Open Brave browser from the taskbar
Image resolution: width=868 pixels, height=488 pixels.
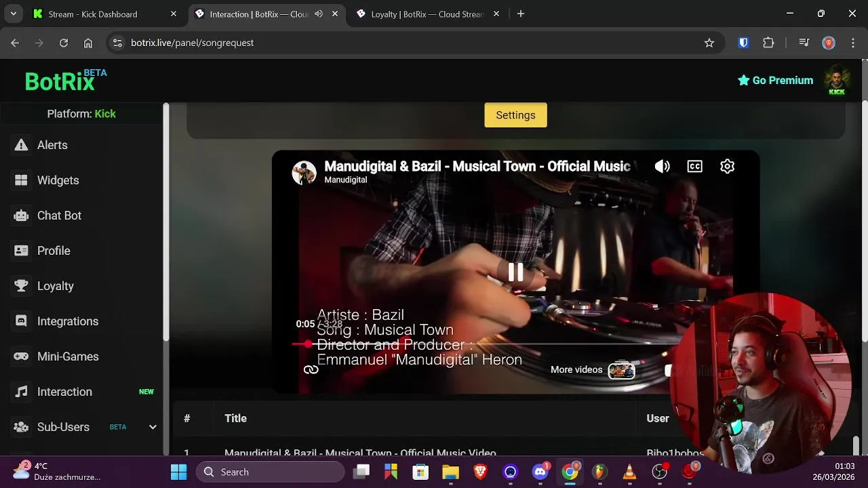click(x=480, y=472)
